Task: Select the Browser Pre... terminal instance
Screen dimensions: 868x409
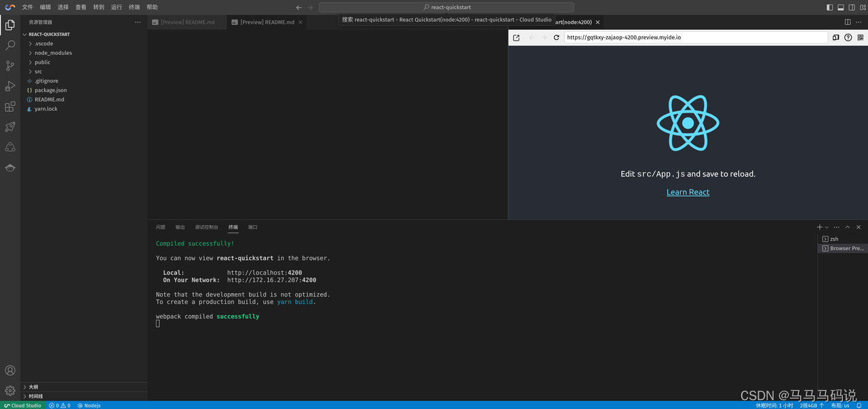Action: click(x=842, y=248)
